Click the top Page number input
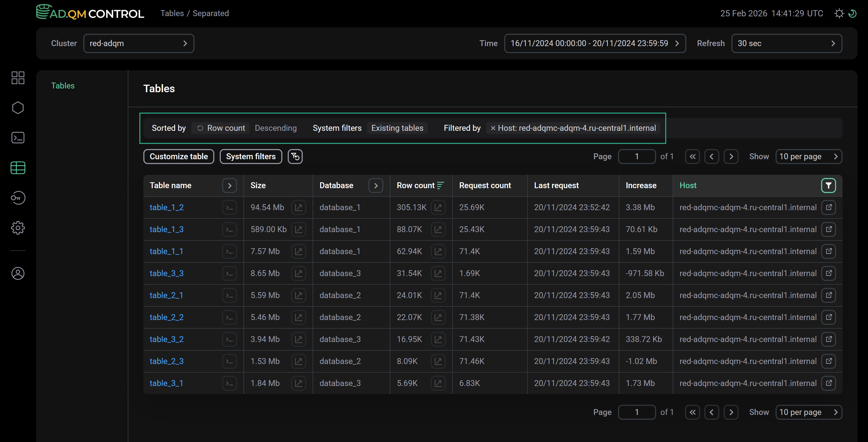Image resolution: width=868 pixels, height=442 pixels. pyautogui.click(x=637, y=157)
